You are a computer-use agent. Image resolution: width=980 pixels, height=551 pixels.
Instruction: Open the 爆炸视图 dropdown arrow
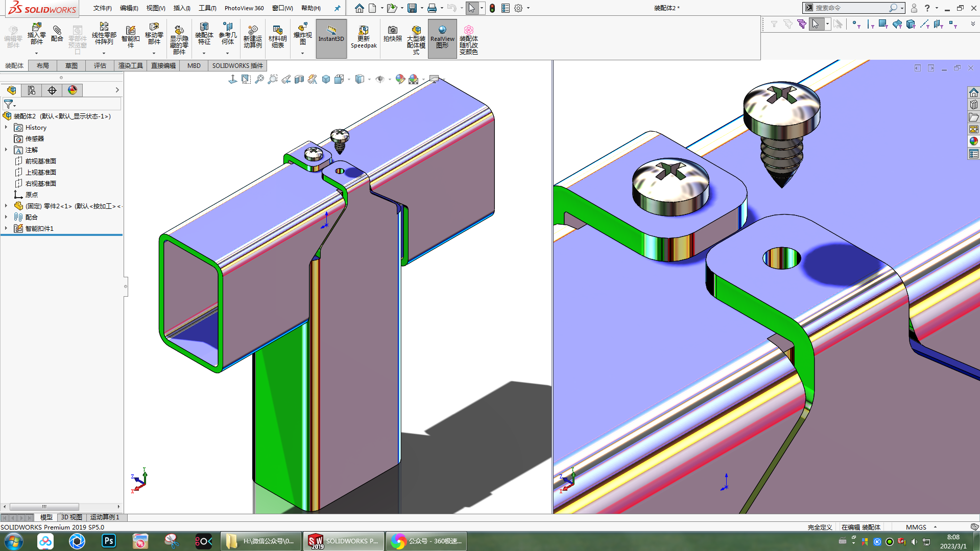pyautogui.click(x=302, y=53)
